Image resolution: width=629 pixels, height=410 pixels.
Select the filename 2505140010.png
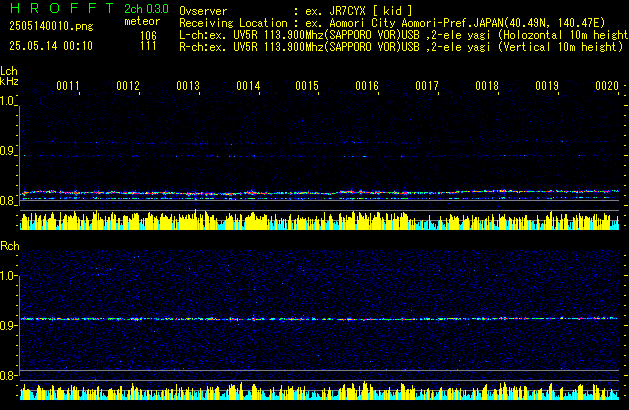[x=51, y=26]
